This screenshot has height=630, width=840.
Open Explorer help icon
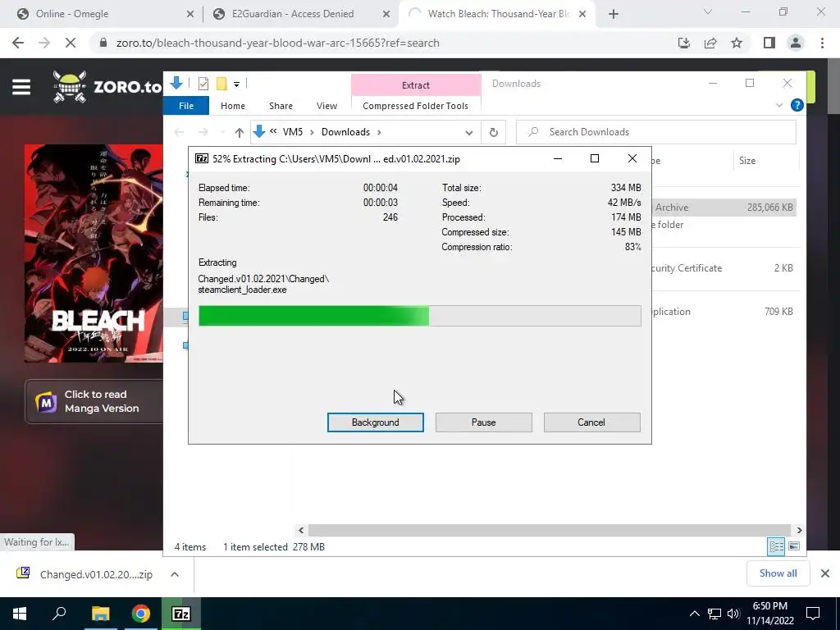pos(797,105)
